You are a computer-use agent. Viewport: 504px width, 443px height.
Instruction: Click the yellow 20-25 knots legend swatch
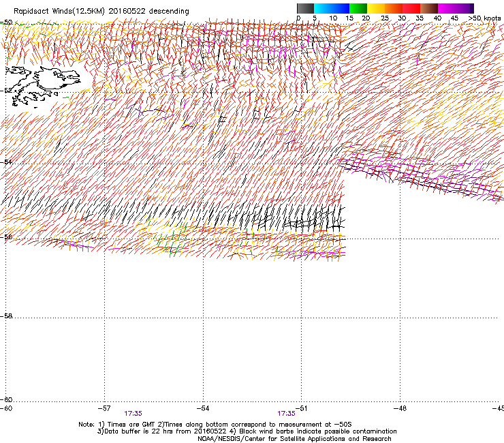pos(376,8)
